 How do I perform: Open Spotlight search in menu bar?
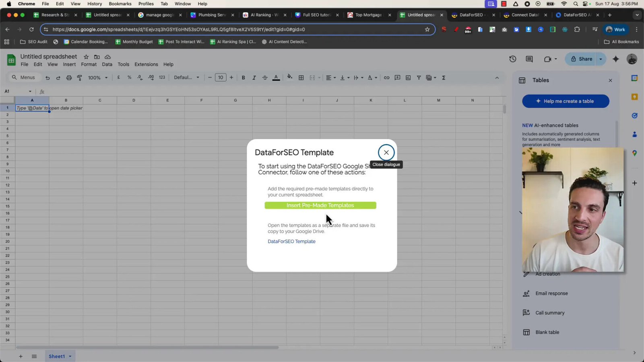(576, 4)
